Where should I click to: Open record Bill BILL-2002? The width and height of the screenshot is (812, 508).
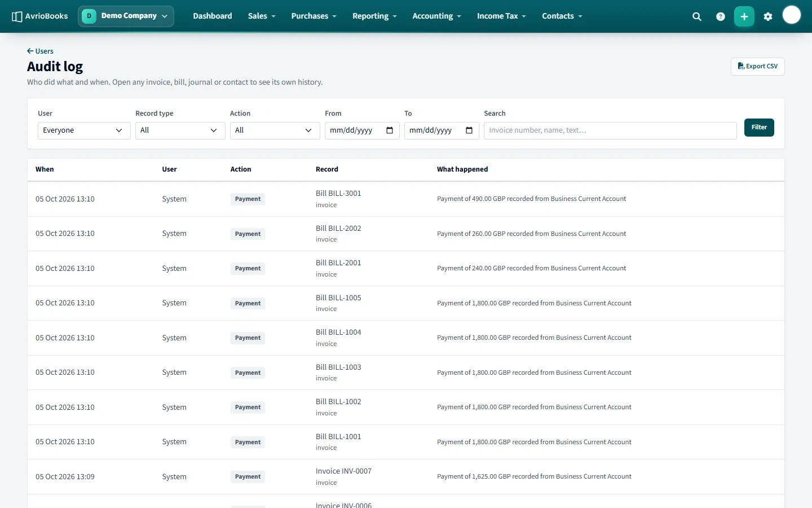(338, 228)
